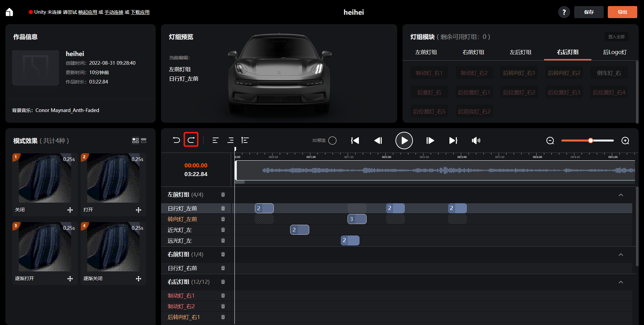Select the 关闭 effect thumbnail
The height and width of the screenshot is (325, 644).
[45, 178]
